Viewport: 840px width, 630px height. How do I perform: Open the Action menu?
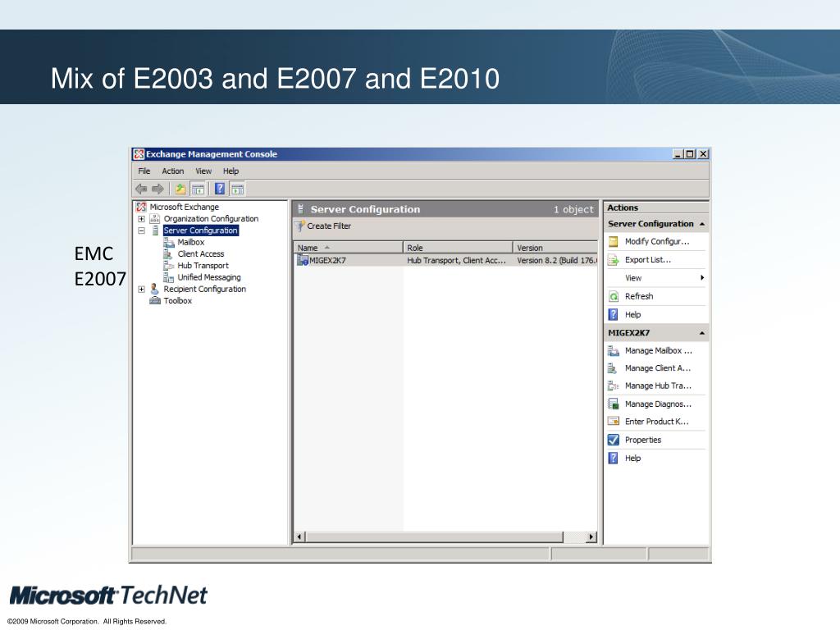[172, 171]
